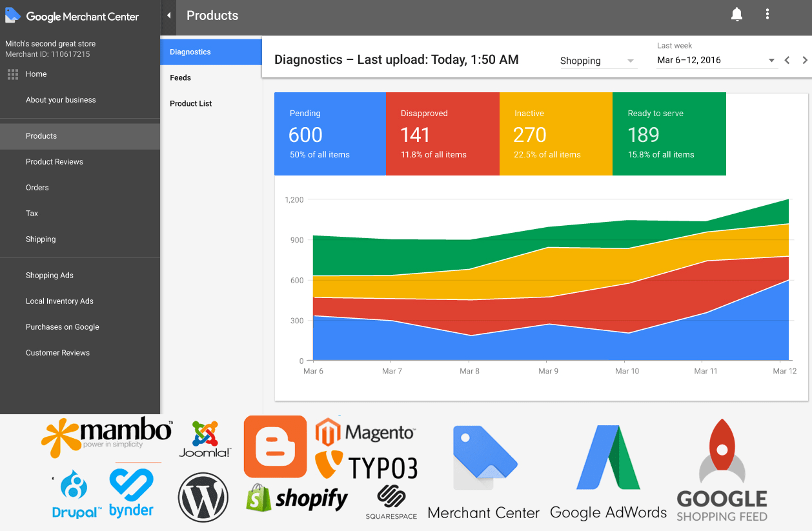This screenshot has height=531, width=812.
Task: Click the Google Merchant Center logo icon
Action: coord(13,15)
